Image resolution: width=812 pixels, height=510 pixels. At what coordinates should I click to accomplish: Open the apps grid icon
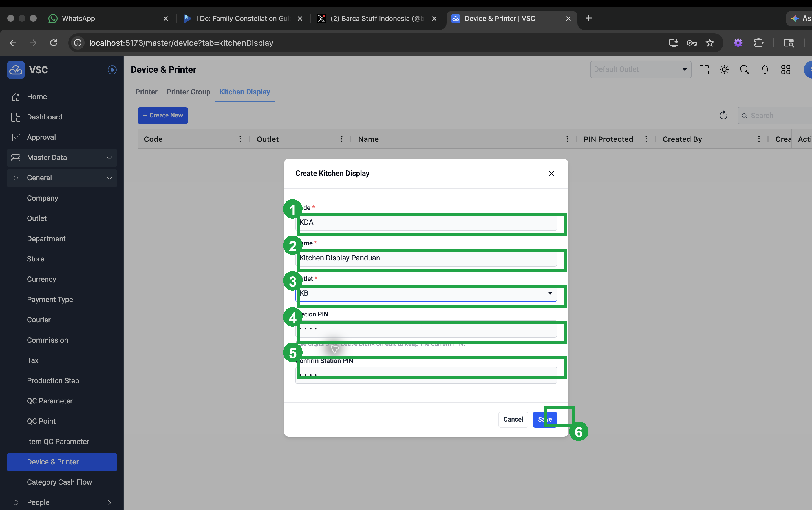tap(786, 69)
